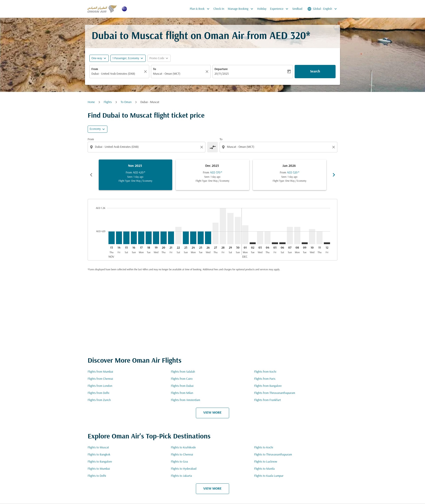
Task: Open the Holiday menu item
Action: (x=262, y=9)
